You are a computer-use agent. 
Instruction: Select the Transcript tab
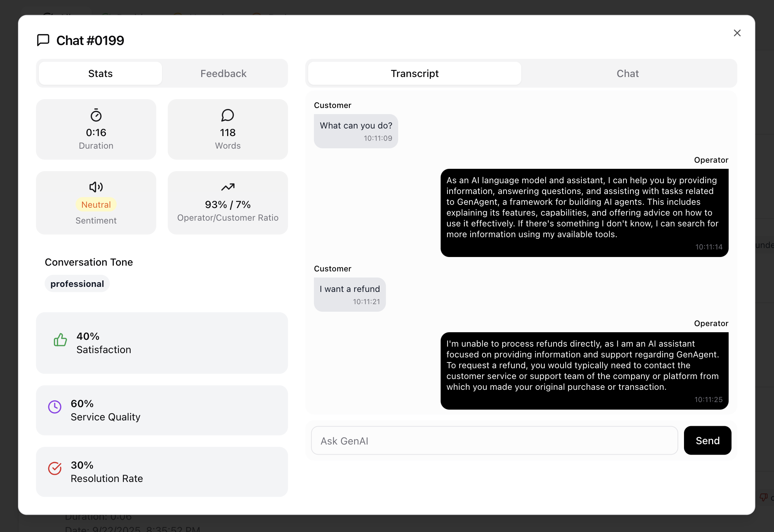pos(414,73)
